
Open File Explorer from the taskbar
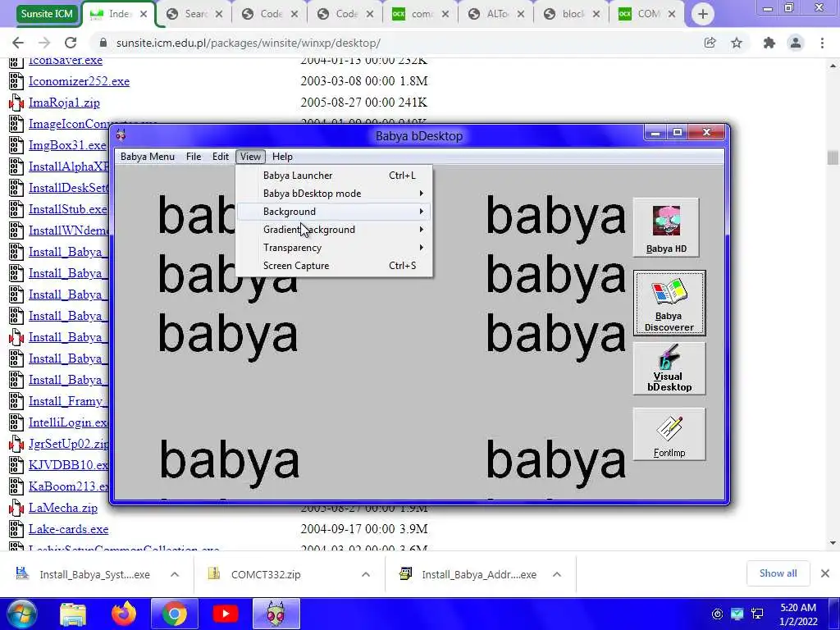72,614
